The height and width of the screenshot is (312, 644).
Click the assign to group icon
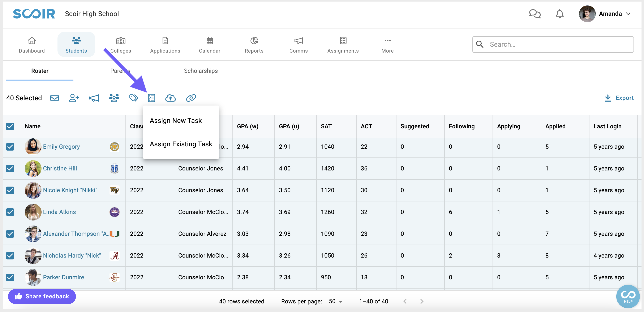[x=114, y=98]
